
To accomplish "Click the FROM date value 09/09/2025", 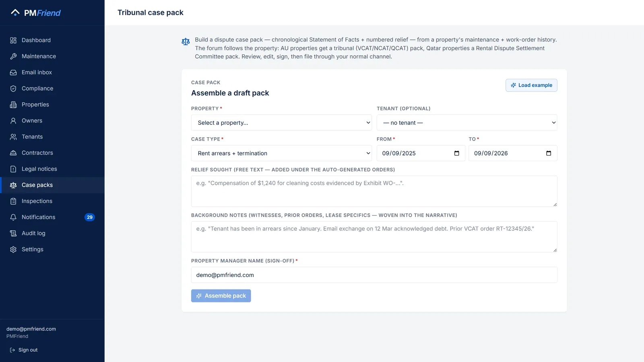I will point(399,153).
